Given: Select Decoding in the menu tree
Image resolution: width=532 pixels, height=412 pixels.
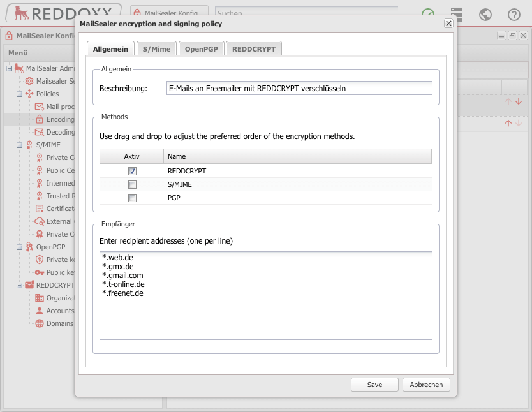Looking at the screenshot, I should [61, 132].
